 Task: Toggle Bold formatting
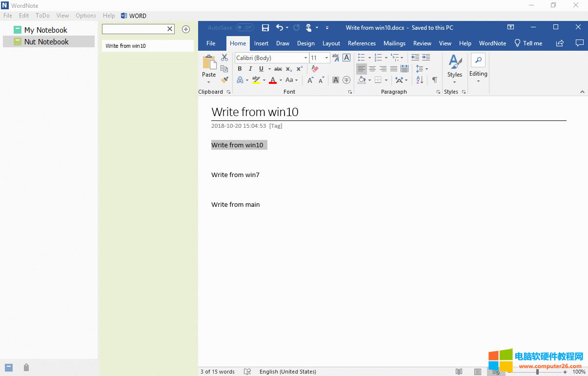coord(240,69)
